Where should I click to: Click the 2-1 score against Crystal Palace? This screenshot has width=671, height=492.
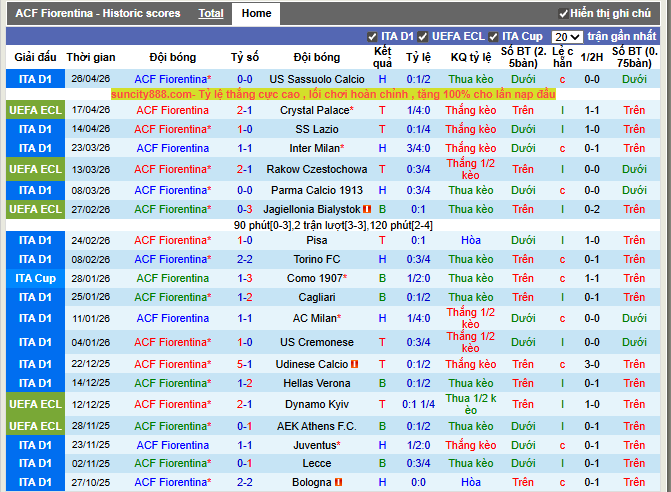pyautogui.click(x=245, y=110)
